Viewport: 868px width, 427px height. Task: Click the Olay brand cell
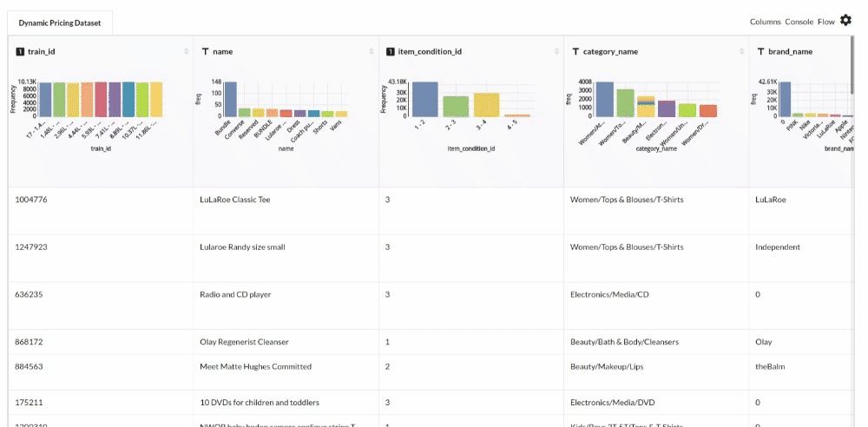click(x=801, y=342)
